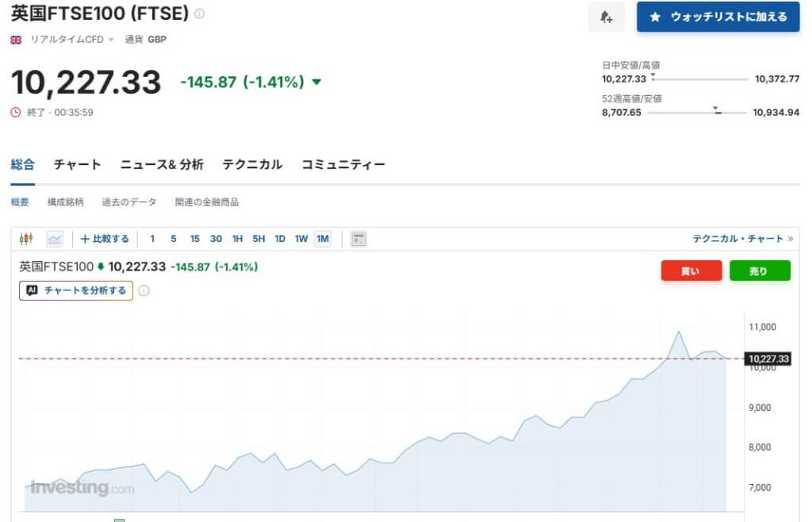This screenshot has height=522, width=812.
Task: Click the green down arrow beside -1.41%
Action: [x=317, y=82]
